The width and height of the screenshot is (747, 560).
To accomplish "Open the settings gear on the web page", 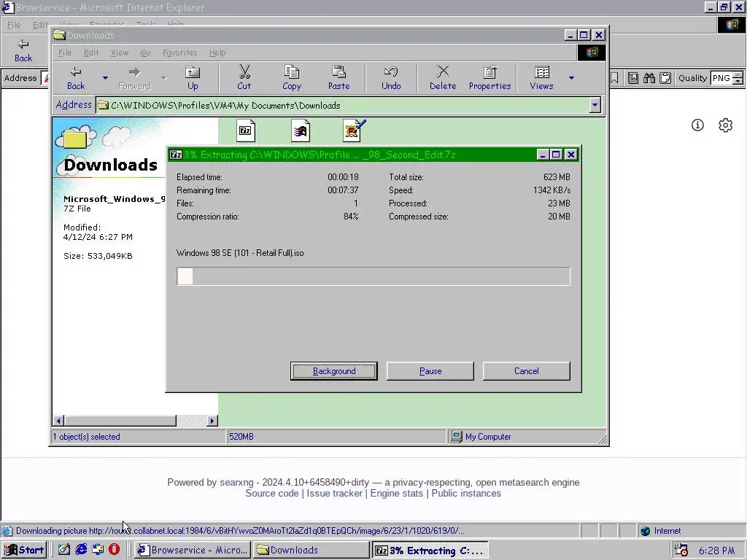I will point(725,125).
